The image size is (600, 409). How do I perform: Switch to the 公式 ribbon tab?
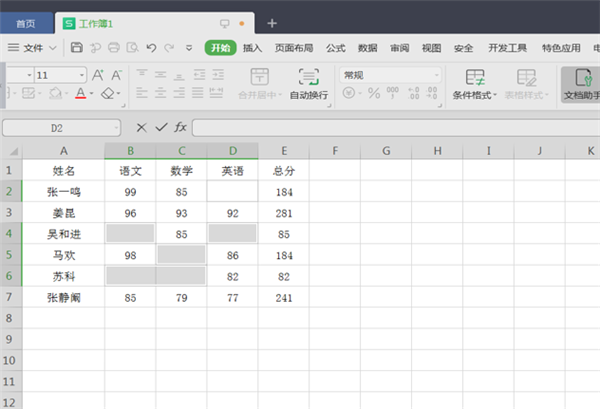(x=335, y=47)
